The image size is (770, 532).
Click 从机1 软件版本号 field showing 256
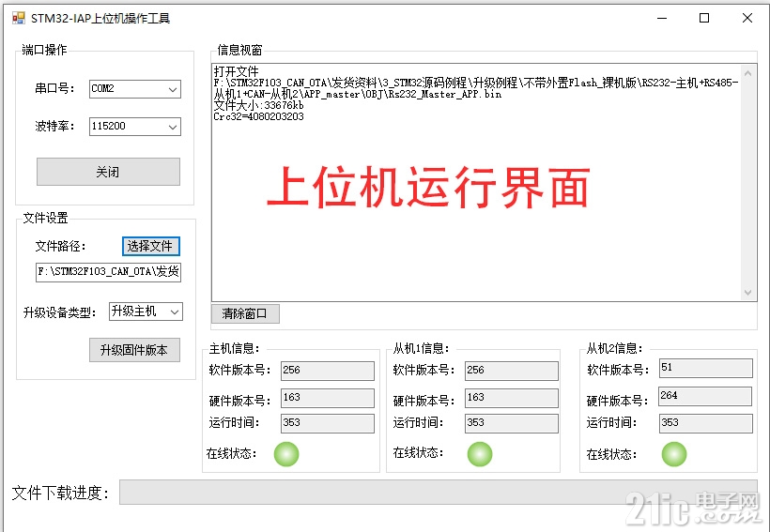coord(511,371)
